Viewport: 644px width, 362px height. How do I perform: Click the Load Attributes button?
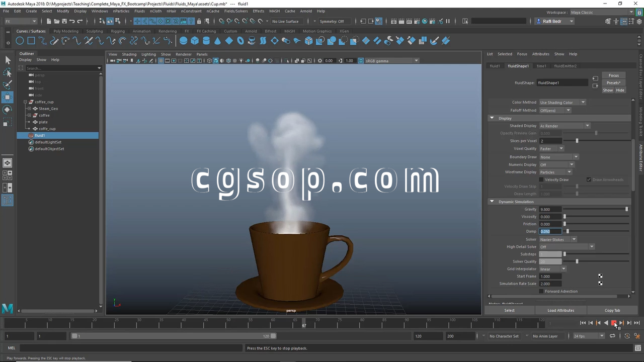[560, 310]
